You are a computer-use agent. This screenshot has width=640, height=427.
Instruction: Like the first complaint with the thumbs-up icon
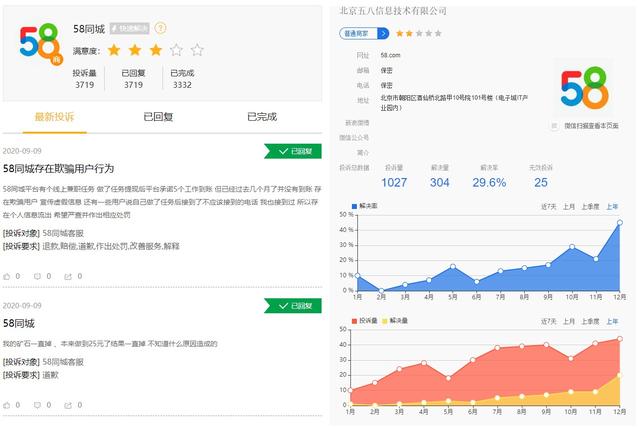point(7,276)
